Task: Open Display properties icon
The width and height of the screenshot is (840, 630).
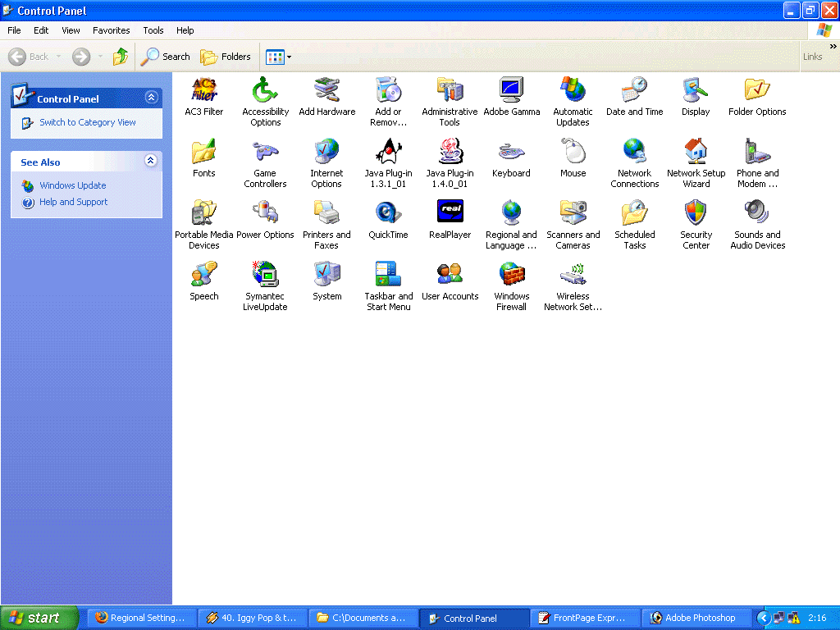Action: tap(696, 97)
